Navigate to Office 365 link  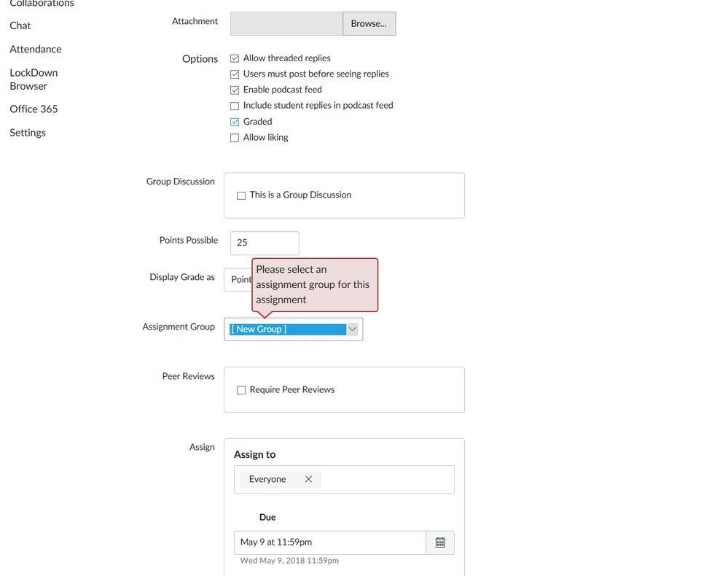tap(34, 109)
